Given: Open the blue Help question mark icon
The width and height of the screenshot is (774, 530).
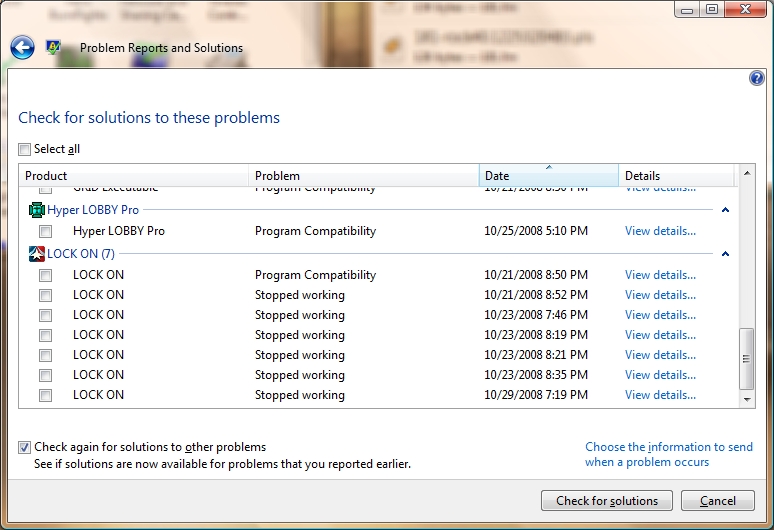Looking at the screenshot, I should tap(756, 78).
